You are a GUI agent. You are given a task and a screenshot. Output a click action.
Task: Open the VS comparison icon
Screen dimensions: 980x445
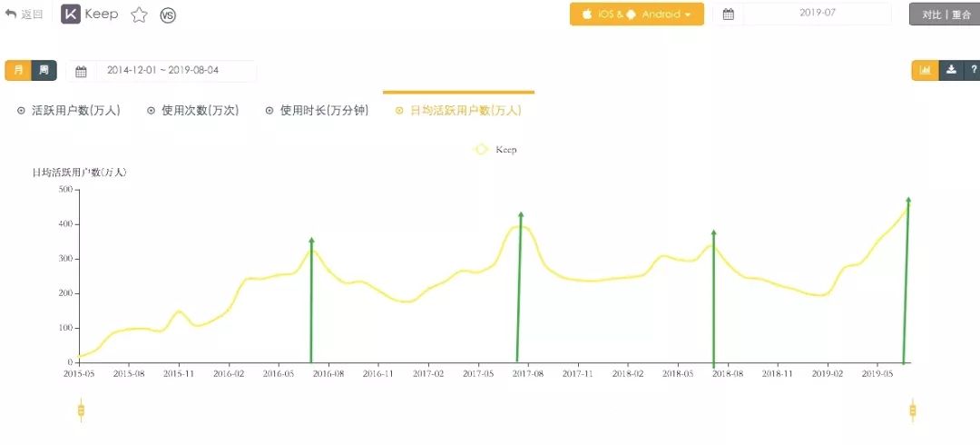(168, 15)
